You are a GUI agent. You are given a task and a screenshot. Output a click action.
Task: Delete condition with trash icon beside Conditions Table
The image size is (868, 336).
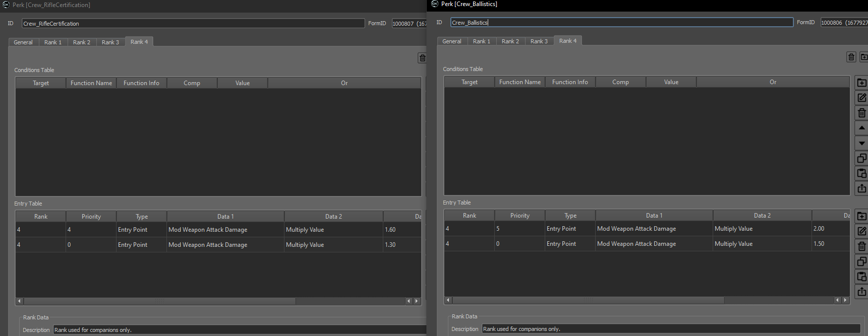point(862,113)
